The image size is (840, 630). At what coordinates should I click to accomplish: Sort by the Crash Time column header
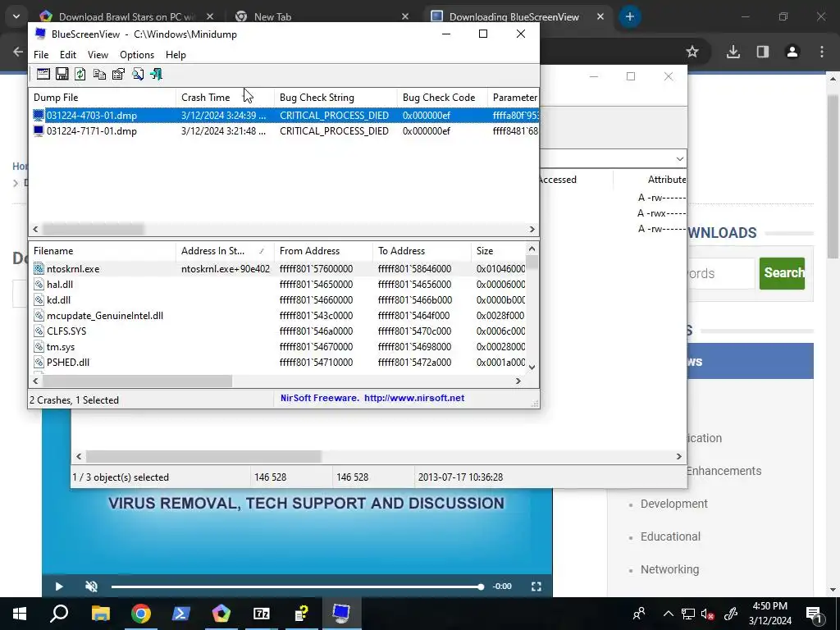(225, 98)
